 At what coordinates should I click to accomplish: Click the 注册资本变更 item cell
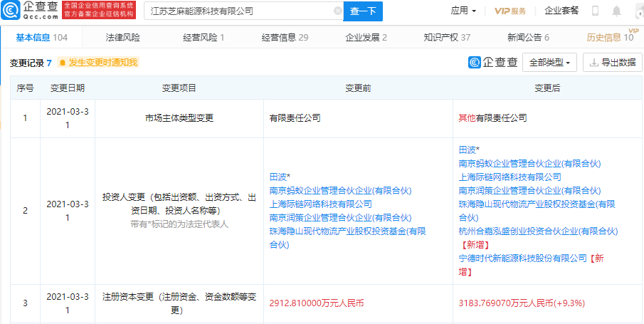(179, 303)
